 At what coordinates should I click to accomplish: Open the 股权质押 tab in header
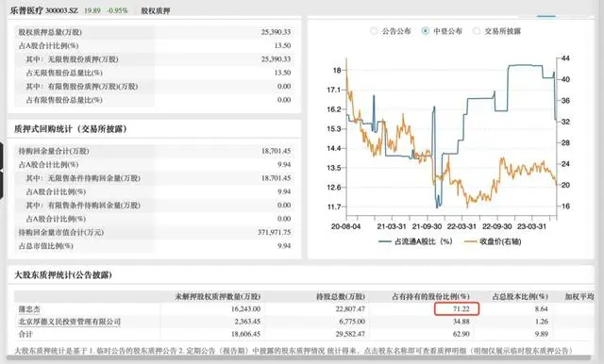coord(155,10)
